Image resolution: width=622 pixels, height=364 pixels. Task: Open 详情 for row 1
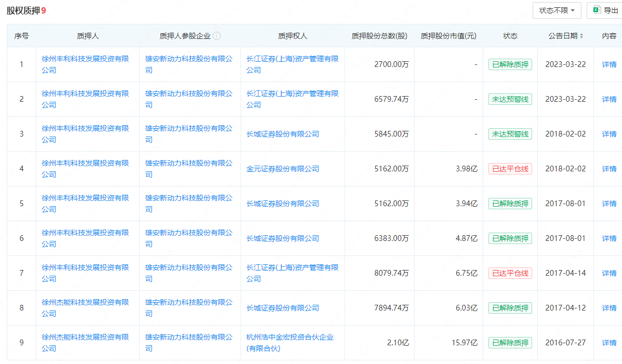pos(609,64)
